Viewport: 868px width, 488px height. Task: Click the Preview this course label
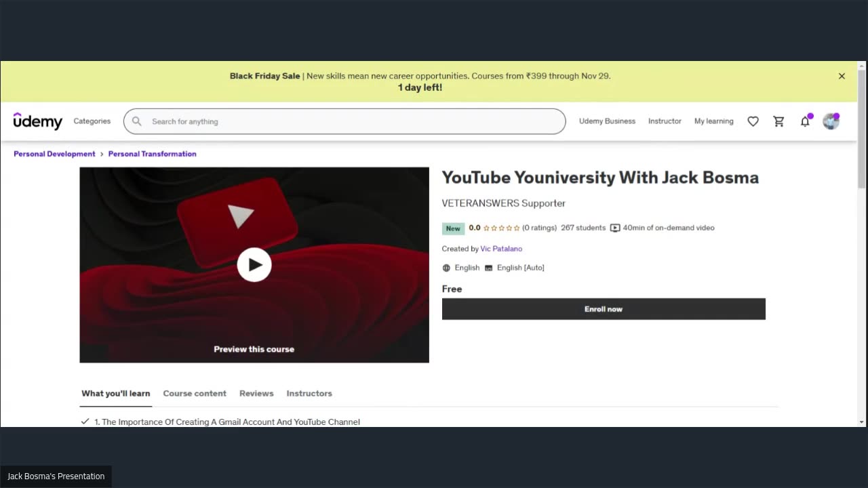[254, 349]
